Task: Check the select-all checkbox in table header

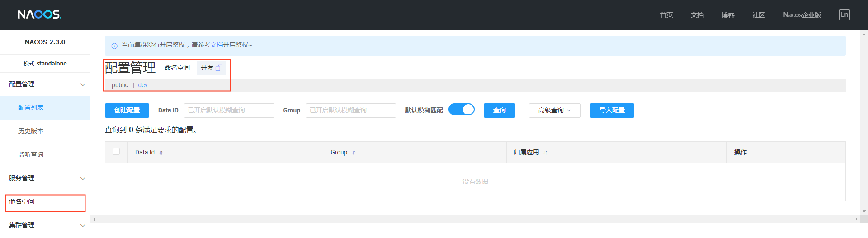Action: click(116, 152)
